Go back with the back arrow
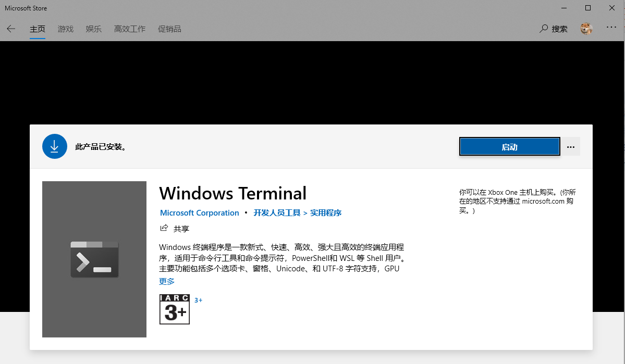The image size is (625, 364). coord(11,29)
